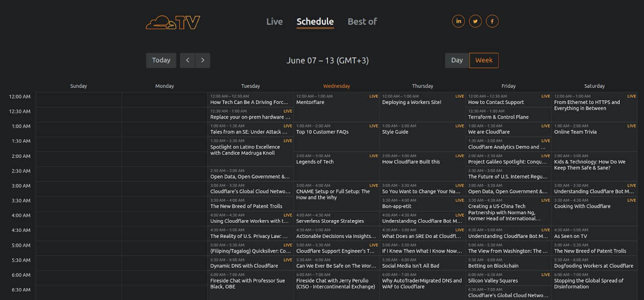Screen dimensions: 644x300
Task: Open the Twitter social icon
Action: pyautogui.click(x=475, y=21)
